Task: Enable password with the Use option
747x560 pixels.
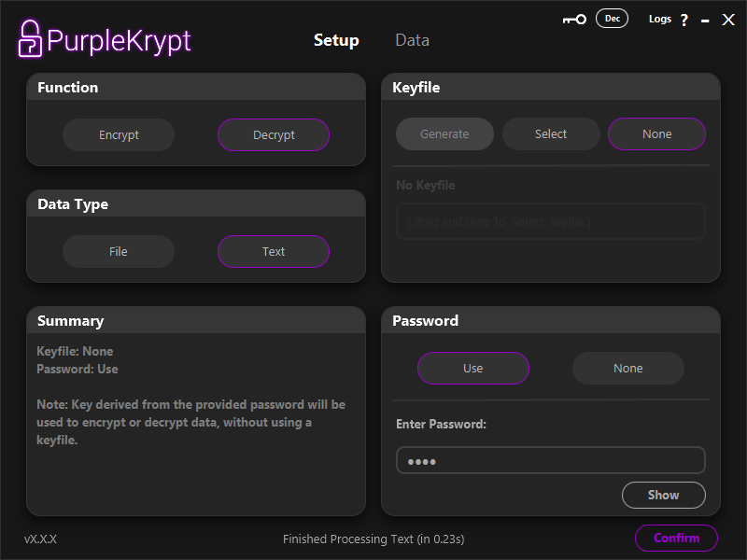Action: click(473, 368)
